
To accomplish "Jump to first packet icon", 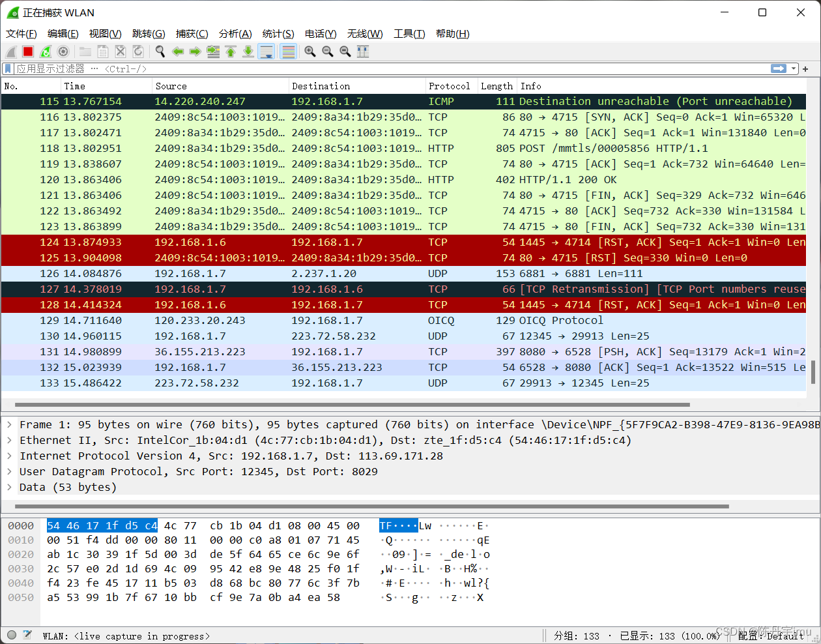I will pyautogui.click(x=231, y=51).
